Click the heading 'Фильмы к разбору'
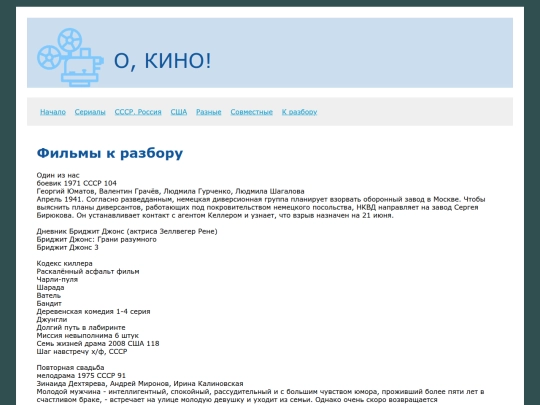Image resolution: width=540 pixels, height=405 pixels. (x=110, y=153)
